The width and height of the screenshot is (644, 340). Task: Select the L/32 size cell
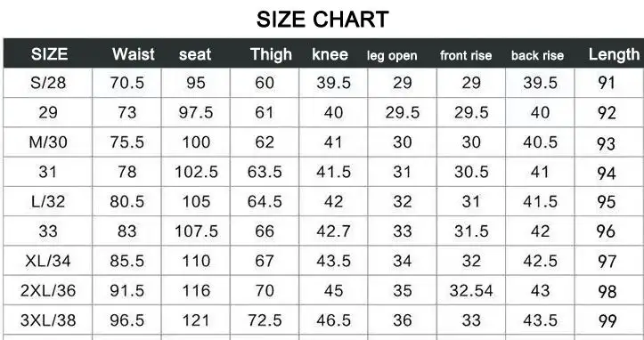click(48, 202)
